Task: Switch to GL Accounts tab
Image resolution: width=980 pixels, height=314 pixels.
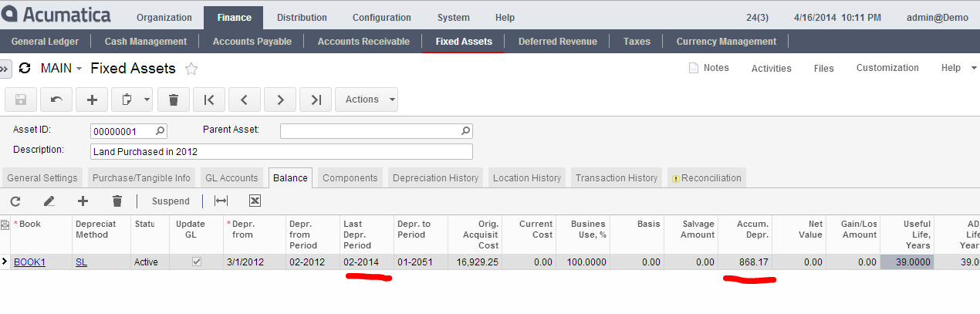Action: pos(231,177)
